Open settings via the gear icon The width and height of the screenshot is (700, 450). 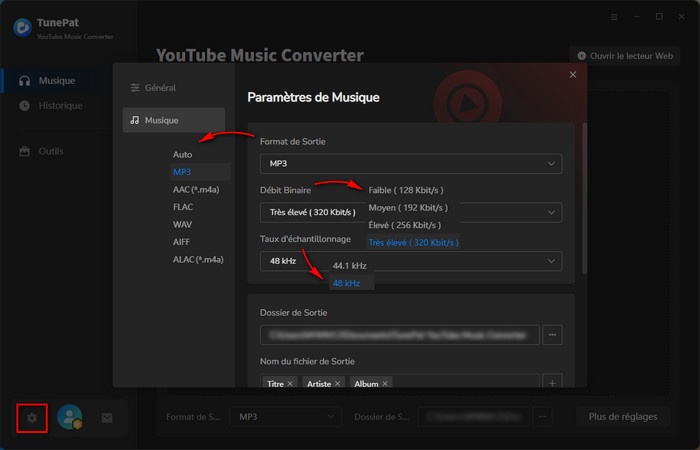pos(32,418)
